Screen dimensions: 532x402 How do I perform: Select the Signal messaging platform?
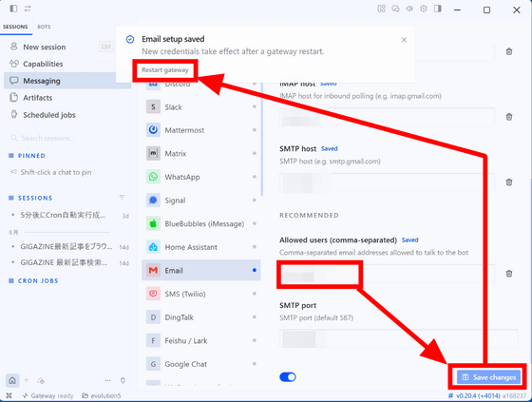[x=200, y=201]
